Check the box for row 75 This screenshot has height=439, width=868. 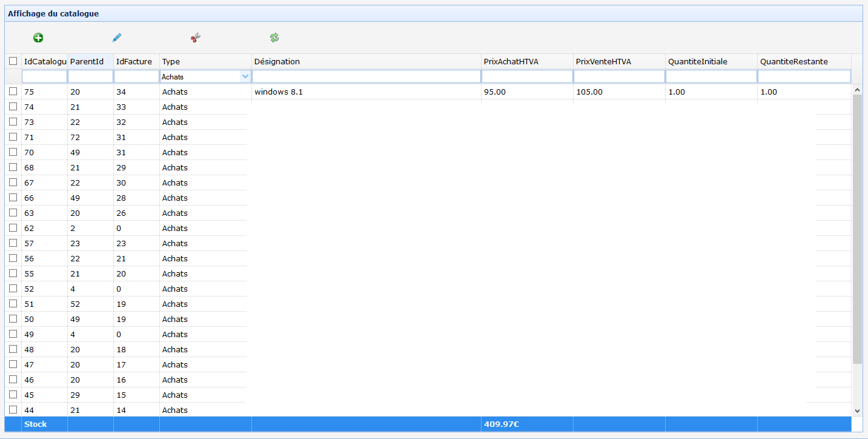pos(13,92)
